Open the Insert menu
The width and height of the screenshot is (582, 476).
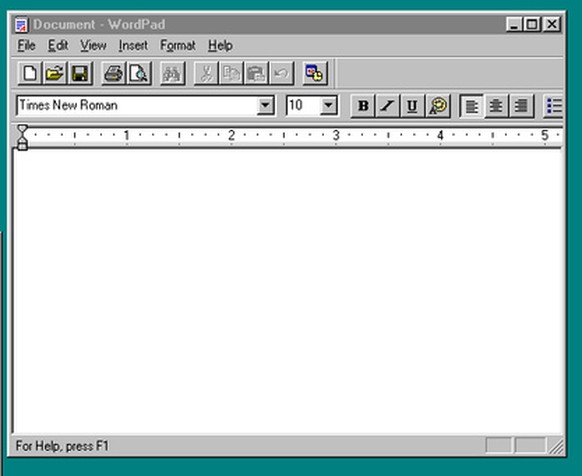[x=133, y=46]
